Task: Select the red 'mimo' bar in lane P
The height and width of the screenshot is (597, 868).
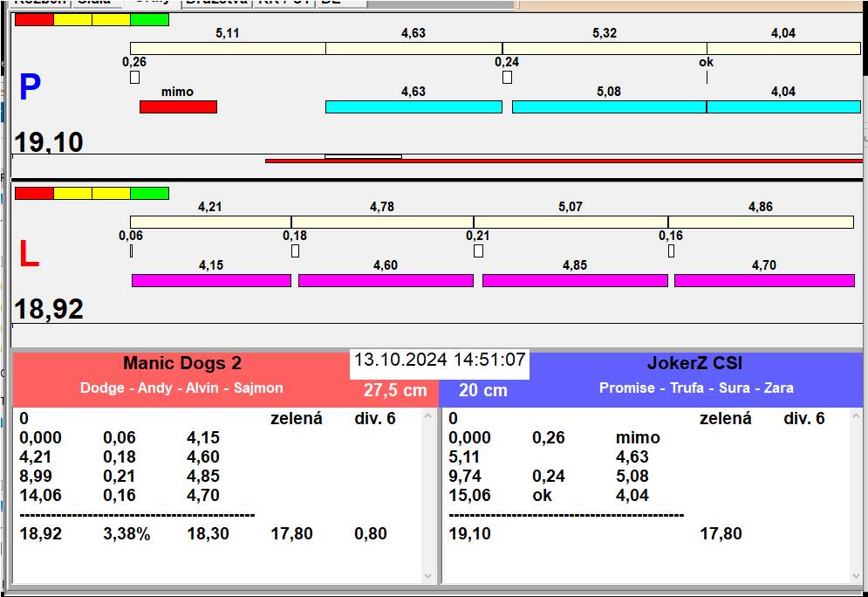Action: tap(178, 106)
